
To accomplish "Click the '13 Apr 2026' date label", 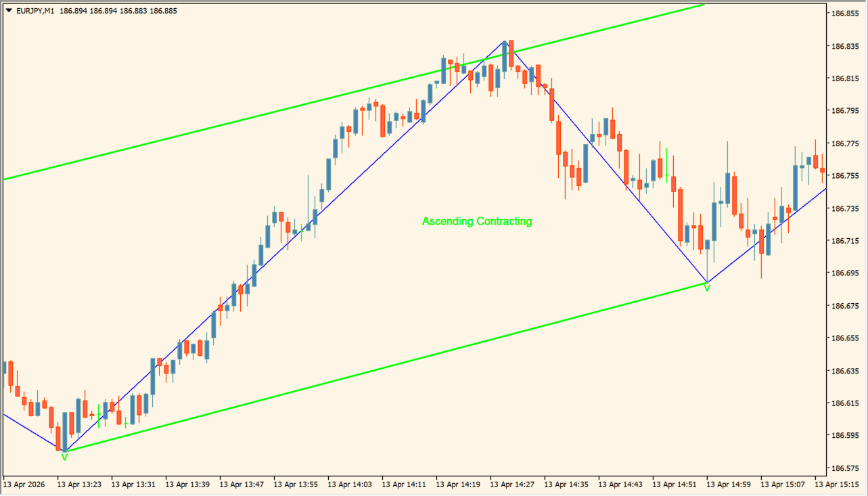I will [x=25, y=484].
